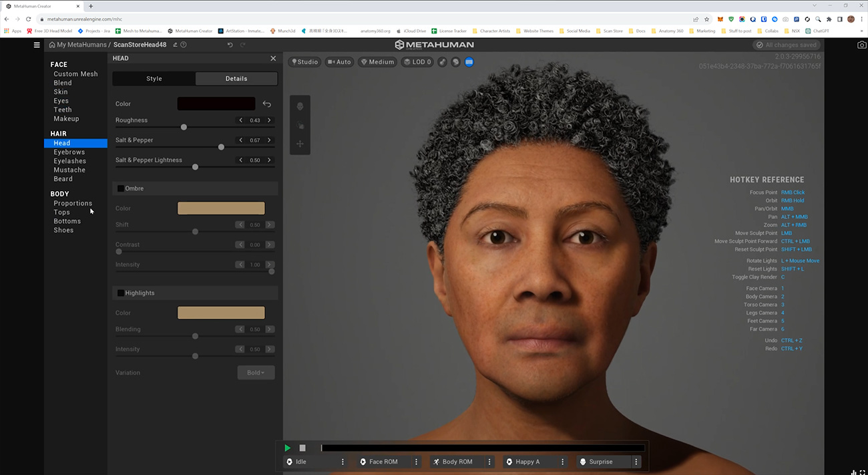Click the main hair Color swatch
This screenshot has height=475, width=868.
coord(216,104)
